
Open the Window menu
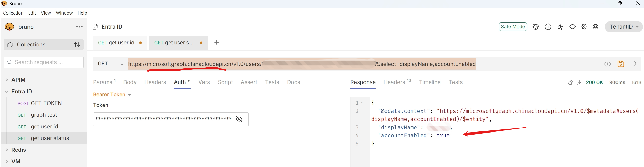tap(64, 13)
